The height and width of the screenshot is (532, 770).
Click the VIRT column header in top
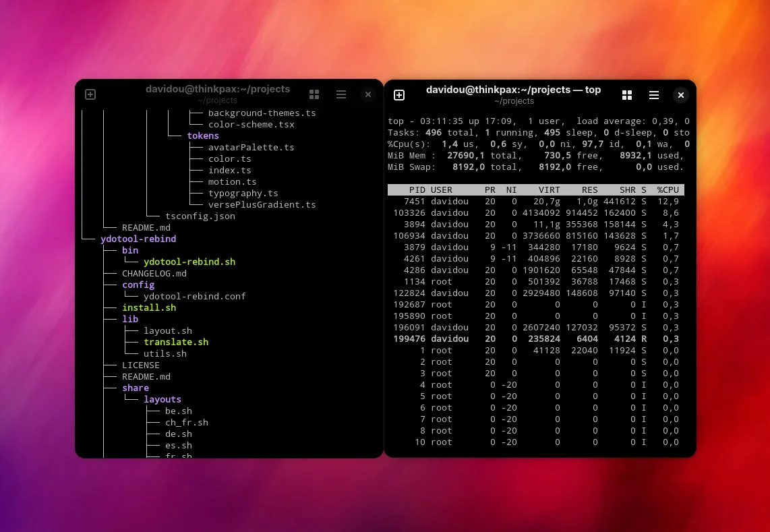coord(549,189)
